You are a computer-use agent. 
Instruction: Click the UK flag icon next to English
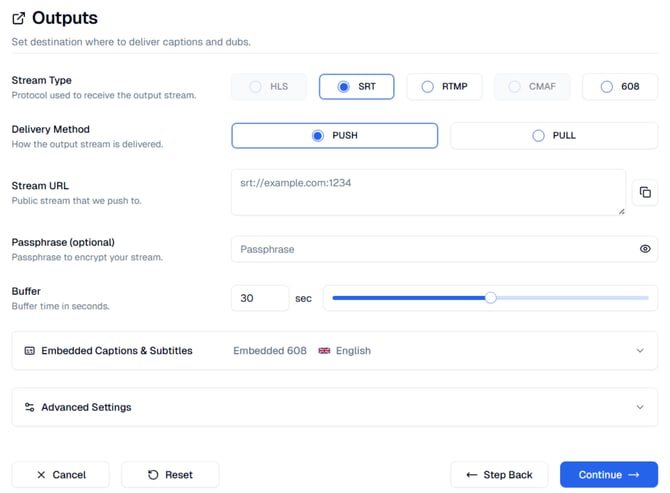324,351
